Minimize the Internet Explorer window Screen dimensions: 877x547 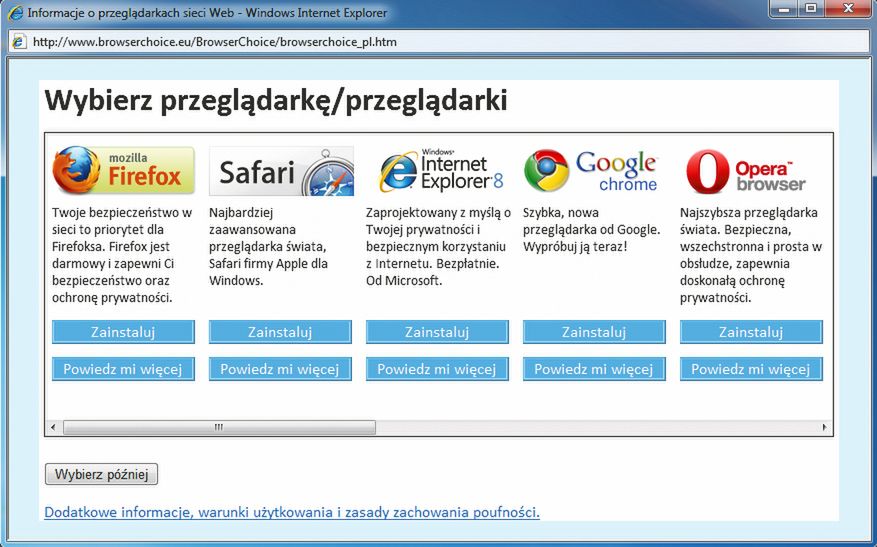click(x=784, y=9)
